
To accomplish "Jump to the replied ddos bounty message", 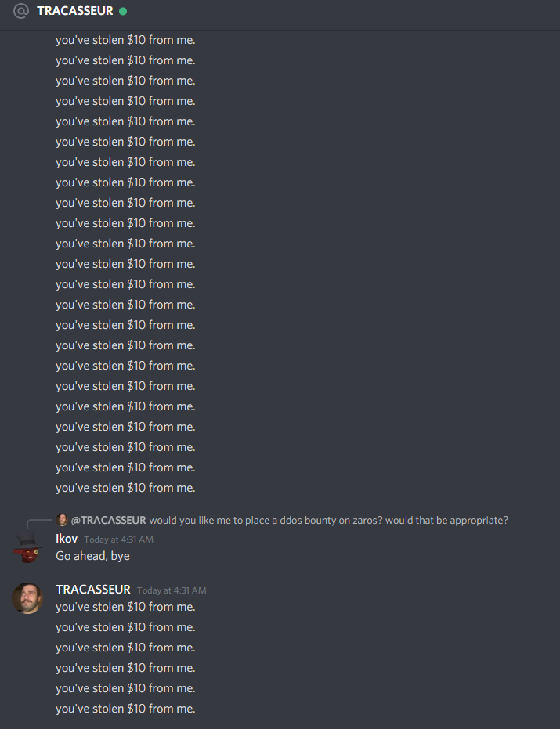I will 328,520.
